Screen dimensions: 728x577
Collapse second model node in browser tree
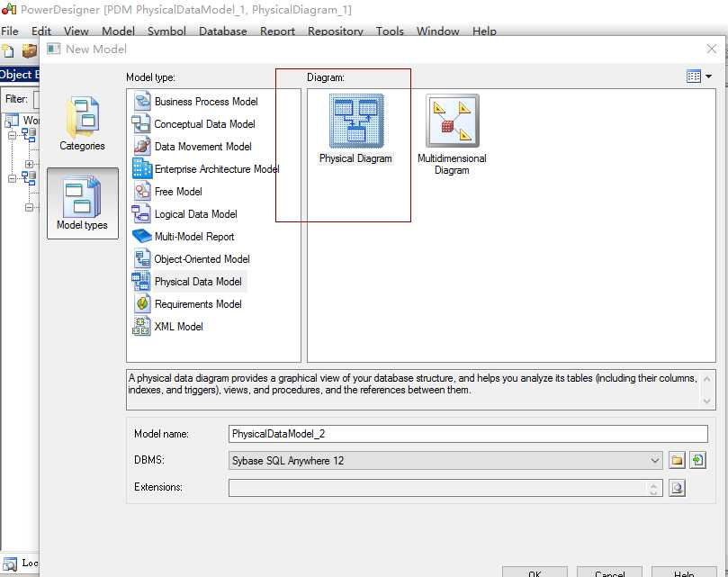coord(12,178)
